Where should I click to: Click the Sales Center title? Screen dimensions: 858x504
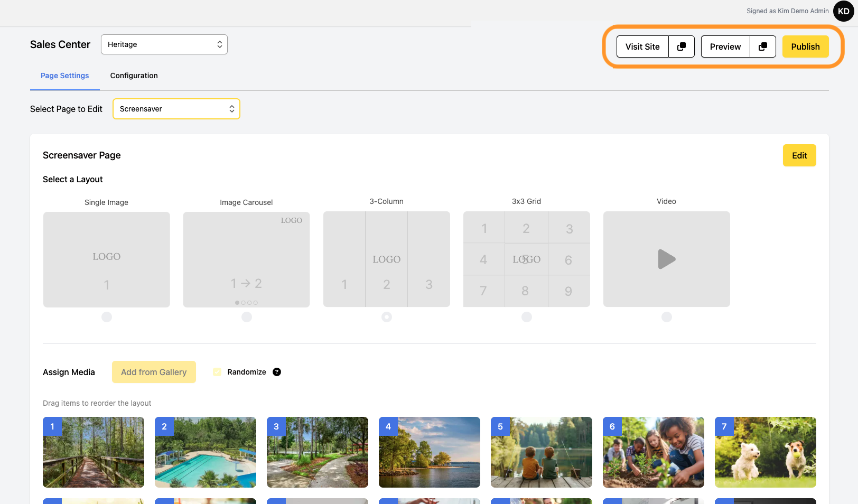tap(60, 44)
